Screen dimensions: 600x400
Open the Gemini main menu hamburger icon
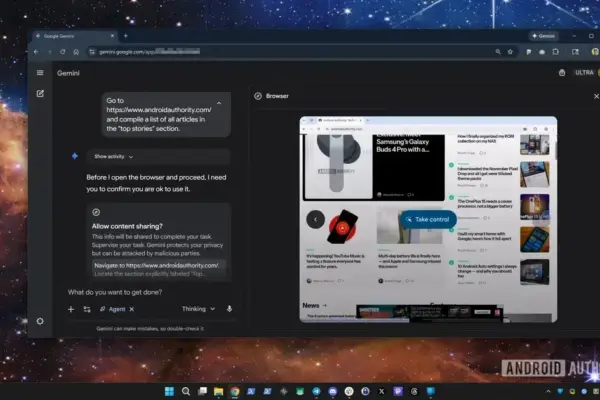click(x=40, y=73)
